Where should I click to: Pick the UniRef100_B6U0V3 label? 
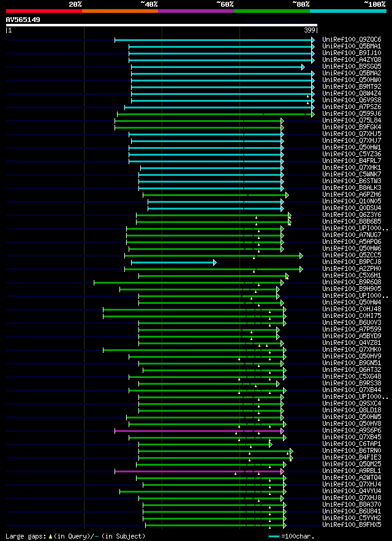pos(352,323)
